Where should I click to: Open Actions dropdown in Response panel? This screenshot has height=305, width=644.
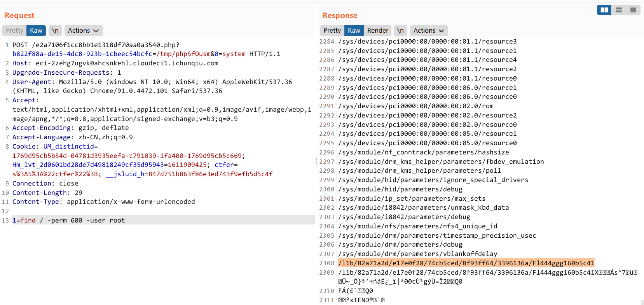pos(429,30)
